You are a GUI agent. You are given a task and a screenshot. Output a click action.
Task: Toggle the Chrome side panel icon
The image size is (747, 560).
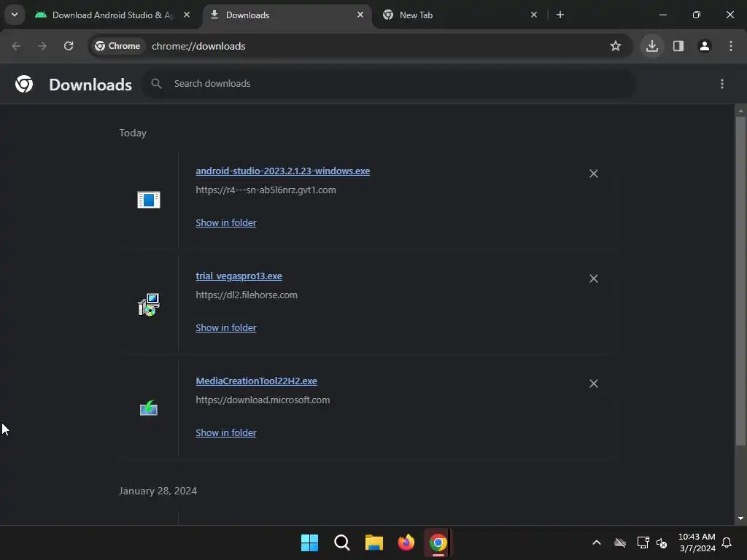678,46
